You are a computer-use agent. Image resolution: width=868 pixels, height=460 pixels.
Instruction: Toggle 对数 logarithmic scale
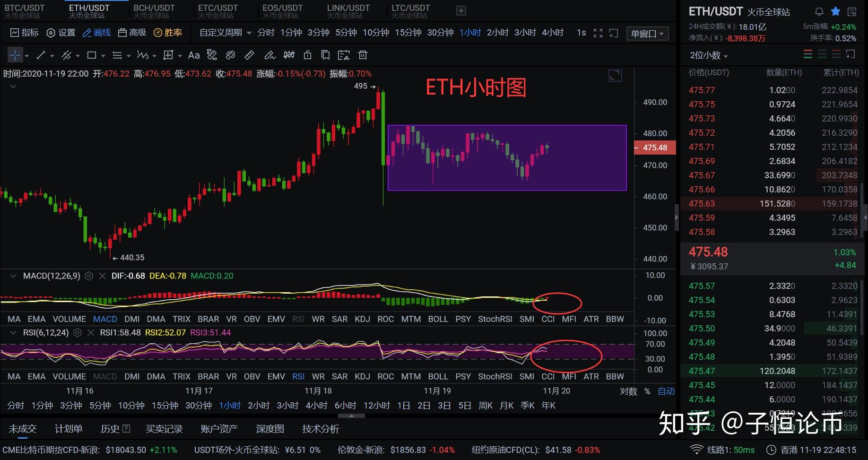(628, 391)
